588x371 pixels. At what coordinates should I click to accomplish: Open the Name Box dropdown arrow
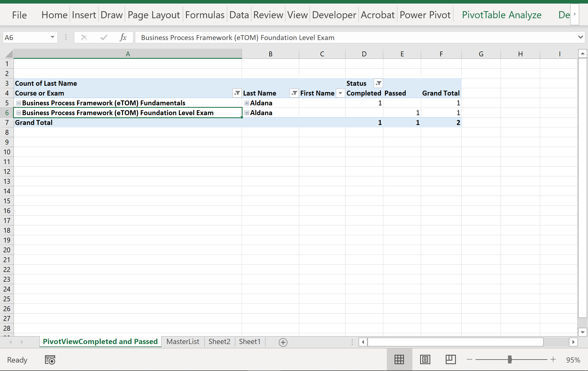(53, 37)
